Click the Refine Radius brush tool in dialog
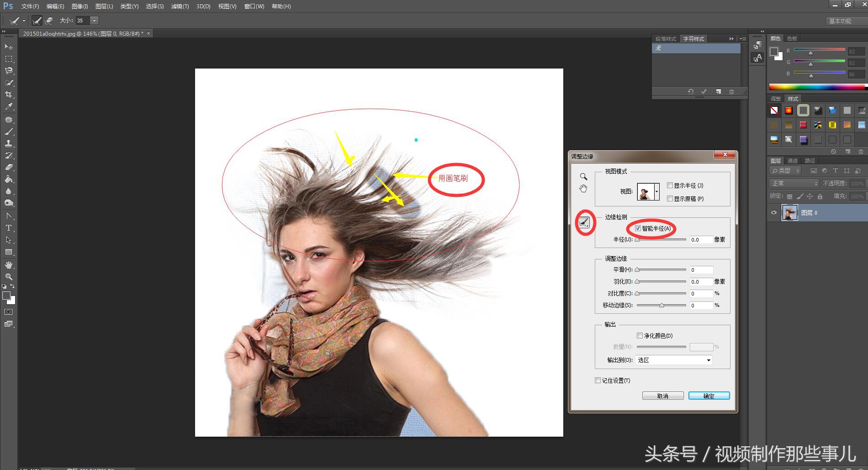 click(584, 223)
